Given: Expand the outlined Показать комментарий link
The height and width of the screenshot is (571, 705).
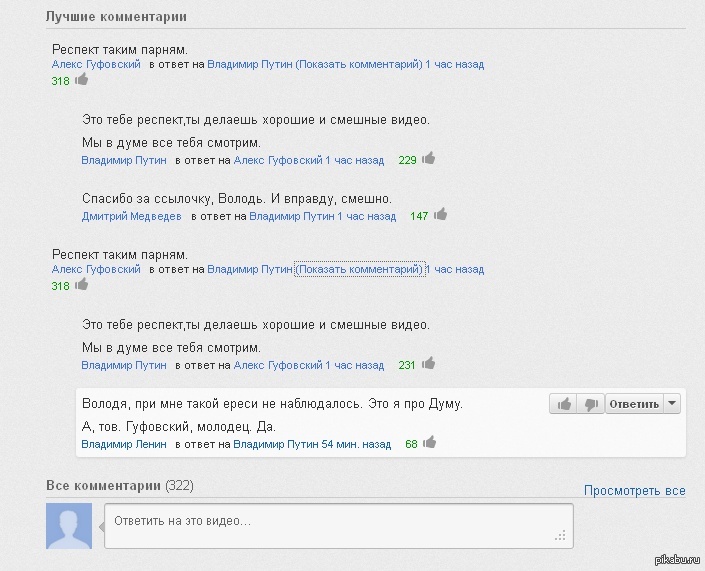Looking at the screenshot, I should click(359, 269).
